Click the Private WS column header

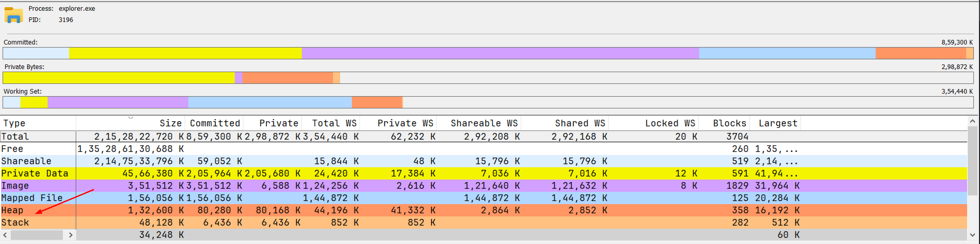pos(405,123)
